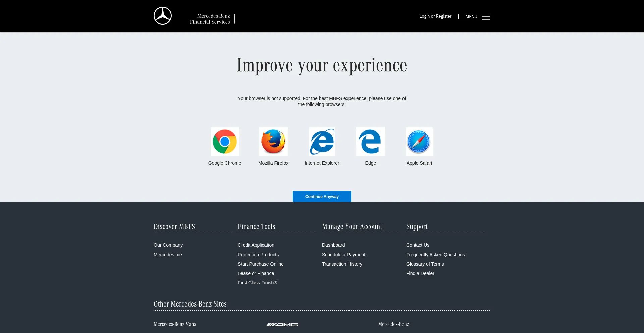This screenshot has width=644, height=333.
Task: Visit Mercedes-Benz Vans site link
Action: point(175,324)
